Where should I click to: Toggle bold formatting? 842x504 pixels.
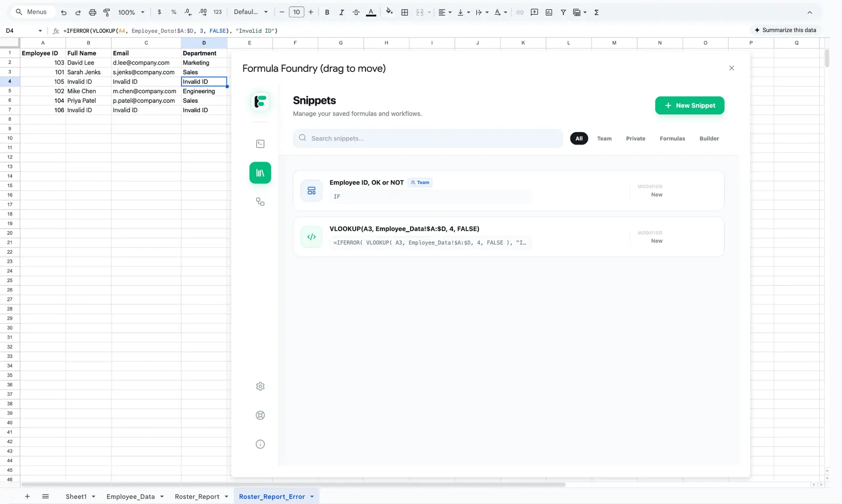point(327,12)
